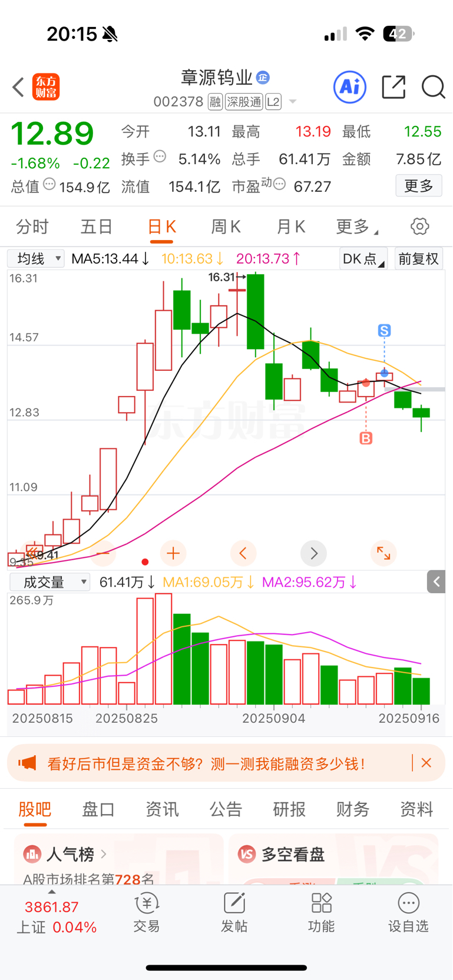The height and width of the screenshot is (980, 453).
Task: Tap the L2 level badge
Action: click(273, 102)
